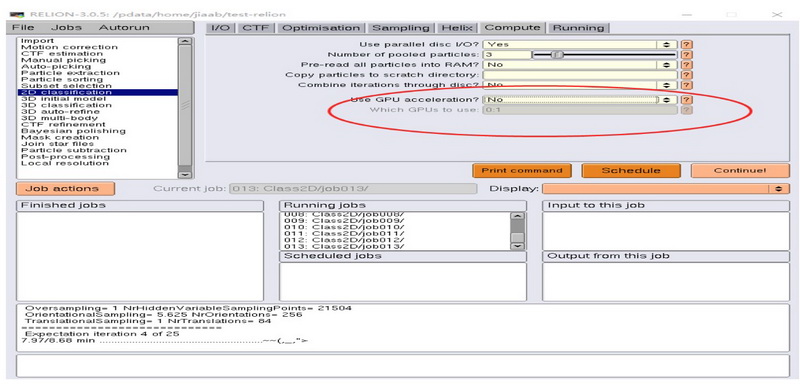Switch to the CTF tab
This screenshot has width=800, height=384.
(256, 28)
